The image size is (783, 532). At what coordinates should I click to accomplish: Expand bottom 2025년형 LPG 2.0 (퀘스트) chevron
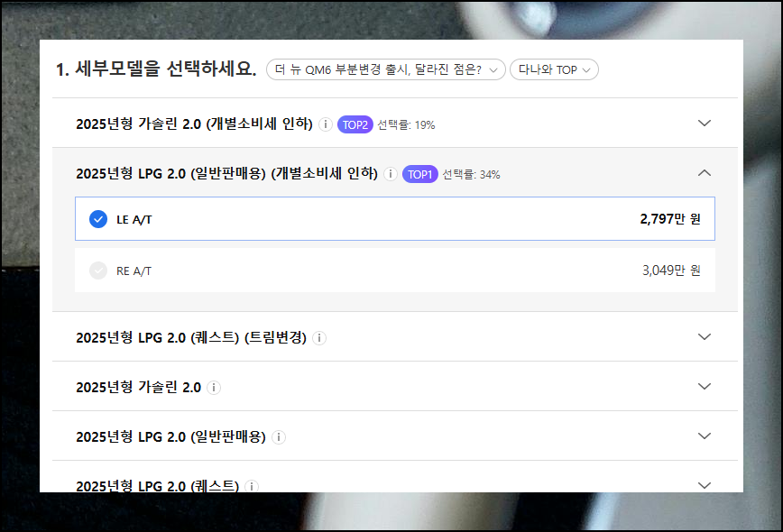[x=705, y=485]
